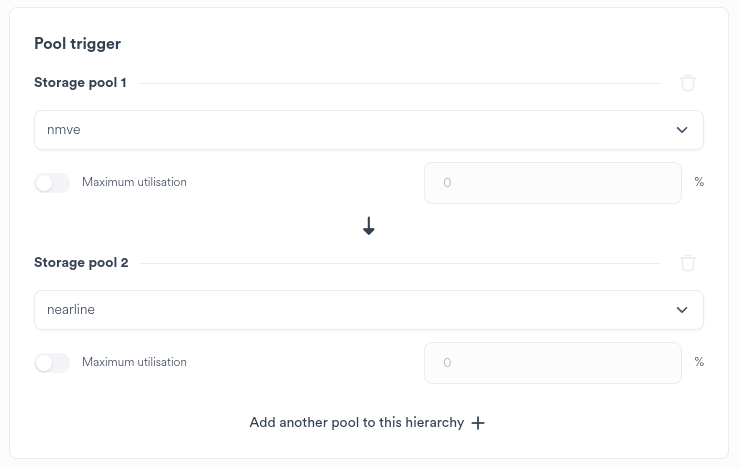Toggle Maximum utilisation switch under Storage pool 2

pyautogui.click(x=52, y=363)
